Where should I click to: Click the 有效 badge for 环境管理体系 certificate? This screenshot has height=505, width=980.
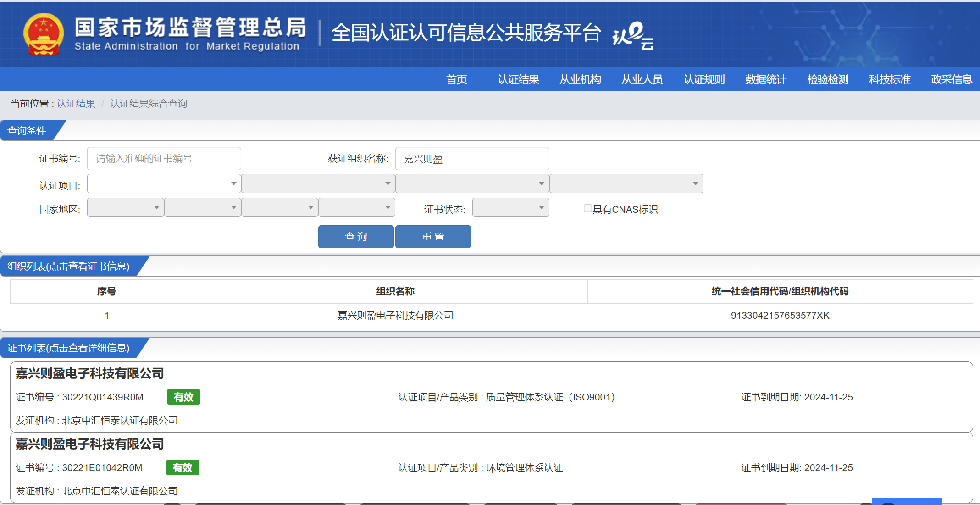pyautogui.click(x=183, y=468)
